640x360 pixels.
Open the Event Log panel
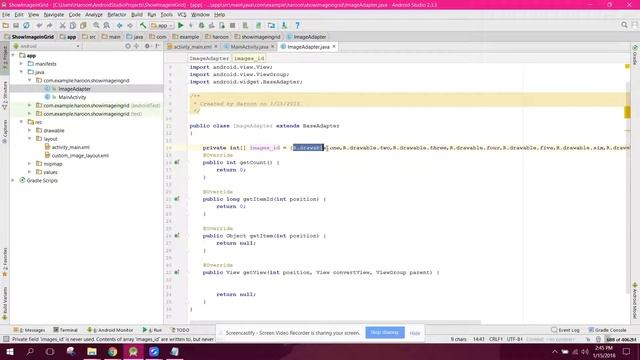565,330
